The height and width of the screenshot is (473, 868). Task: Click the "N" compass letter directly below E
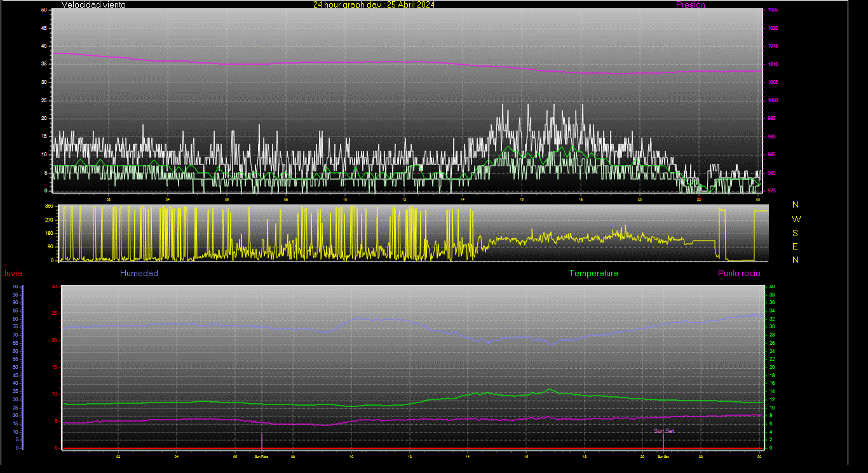click(x=796, y=260)
